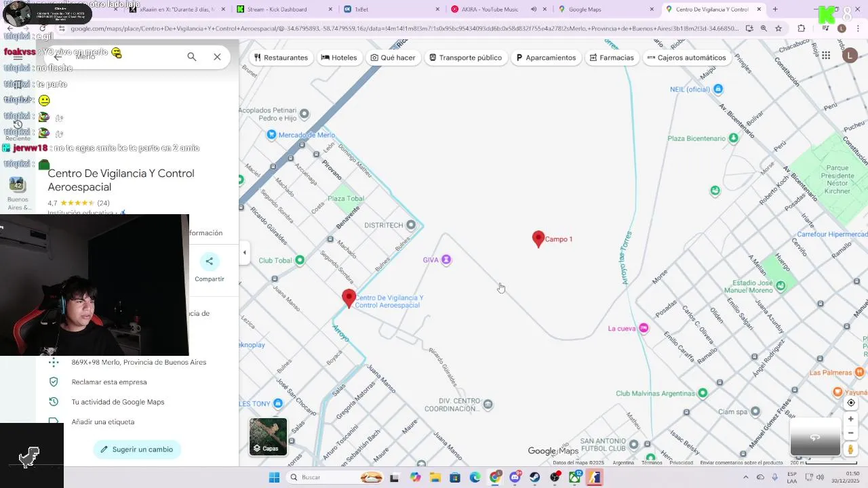
Task: Filter by Farmacias chip
Action: click(x=612, y=58)
